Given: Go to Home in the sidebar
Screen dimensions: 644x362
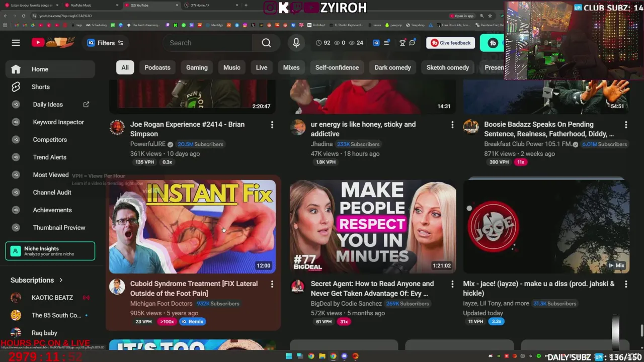Looking at the screenshot, I should (x=50, y=69).
